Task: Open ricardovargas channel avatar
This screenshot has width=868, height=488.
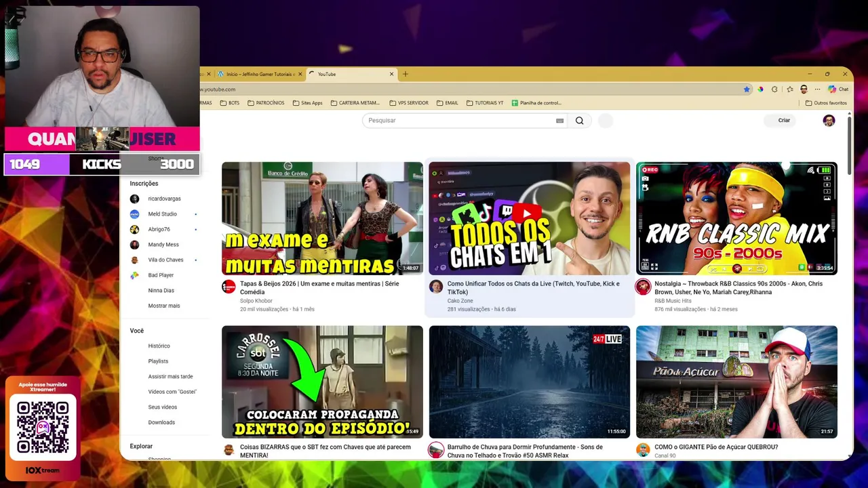Action: point(134,199)
